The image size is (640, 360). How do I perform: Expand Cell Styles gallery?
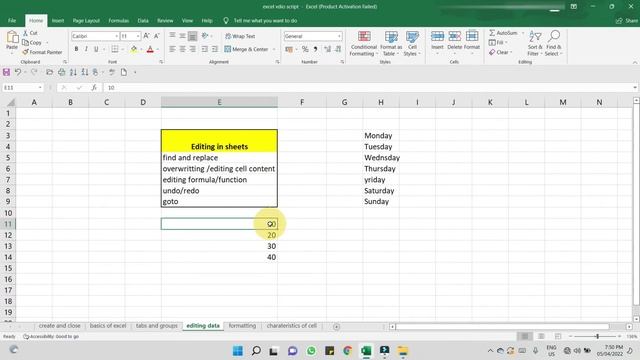[412, 43]
